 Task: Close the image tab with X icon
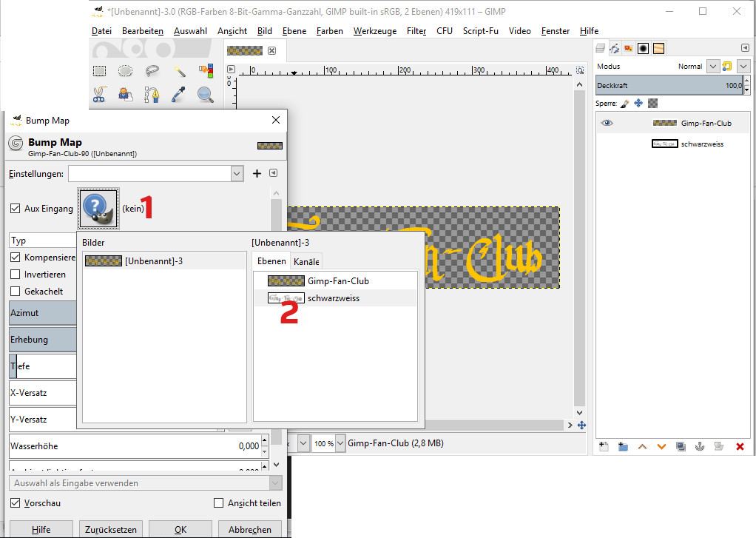tap(272, 50)
